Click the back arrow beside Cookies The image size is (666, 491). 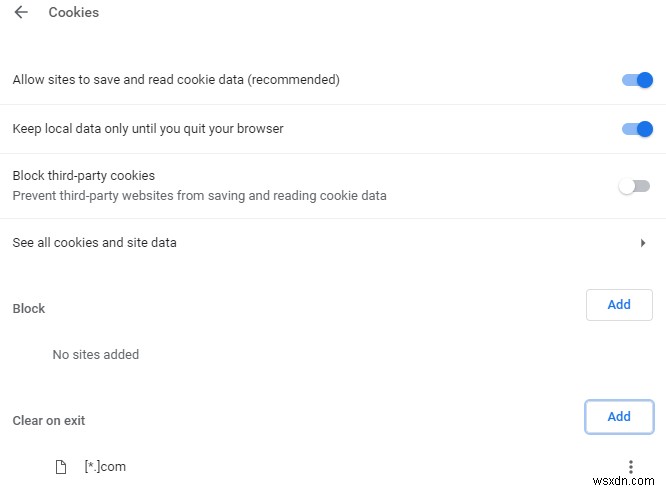(21, 13)
